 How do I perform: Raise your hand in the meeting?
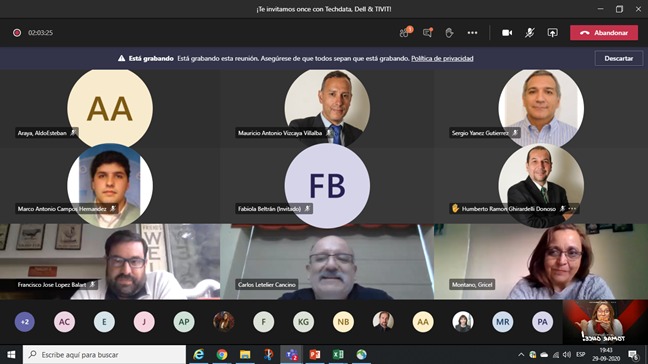(x=449, y=33)
